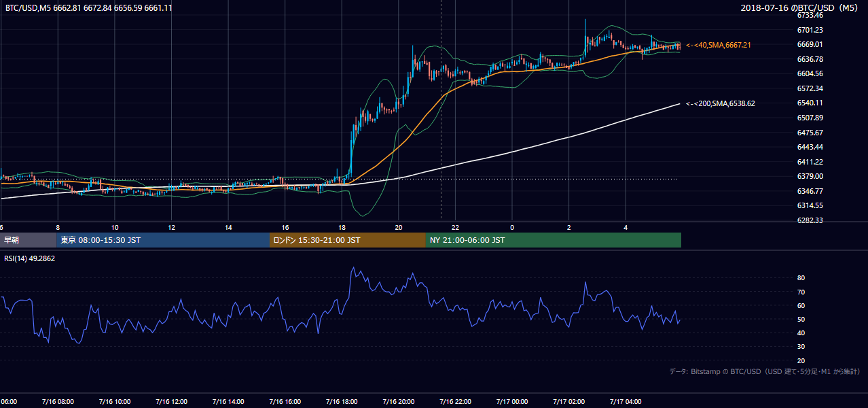Click hour tick 22 on chart time axis
The image size is (868, 408).
coord(455,227)
